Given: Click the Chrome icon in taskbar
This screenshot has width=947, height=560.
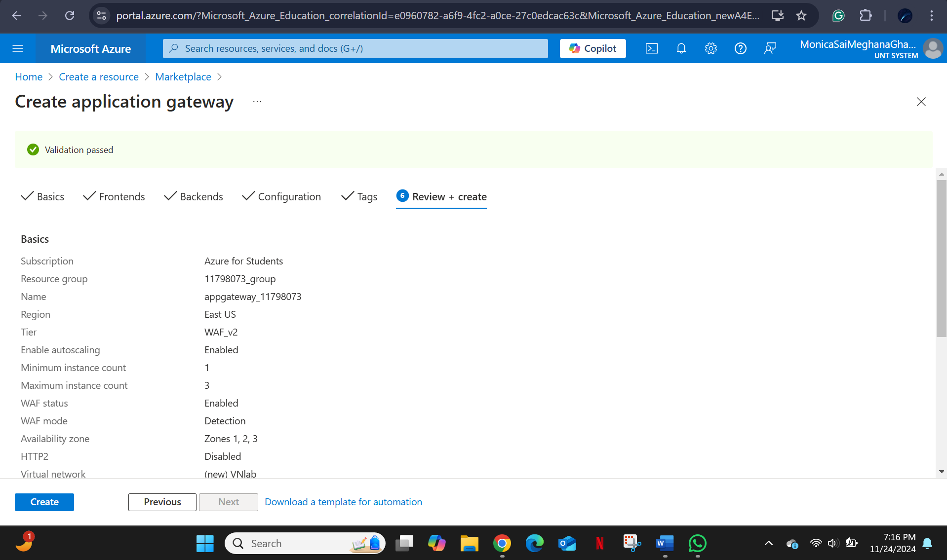Looking at the screenshot, I should click(502, 544).
